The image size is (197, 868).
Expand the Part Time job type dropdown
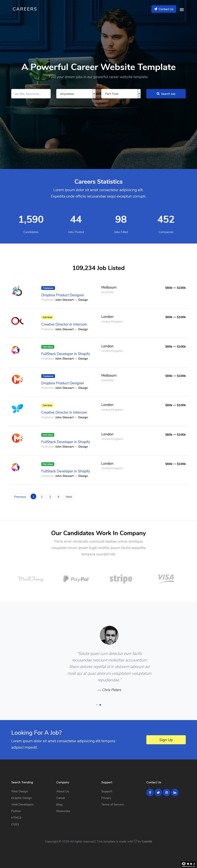pos(121,94)
